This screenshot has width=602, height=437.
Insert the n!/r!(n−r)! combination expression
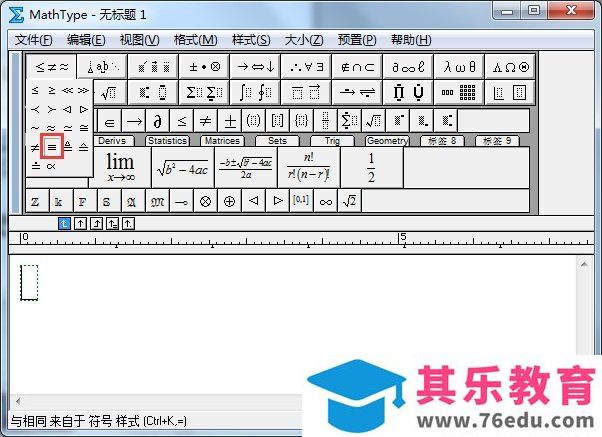pyautogui.click(x=309, y=167)
